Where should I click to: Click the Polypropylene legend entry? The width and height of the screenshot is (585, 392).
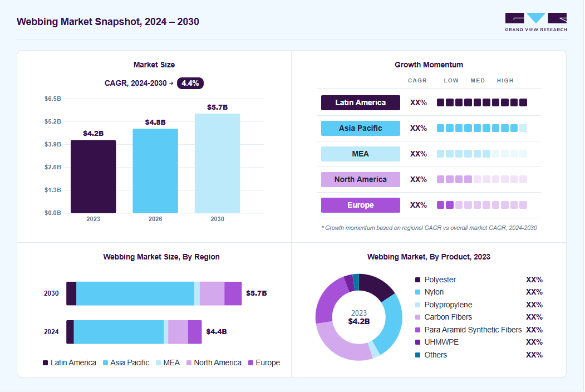click(x=444, y=305)
